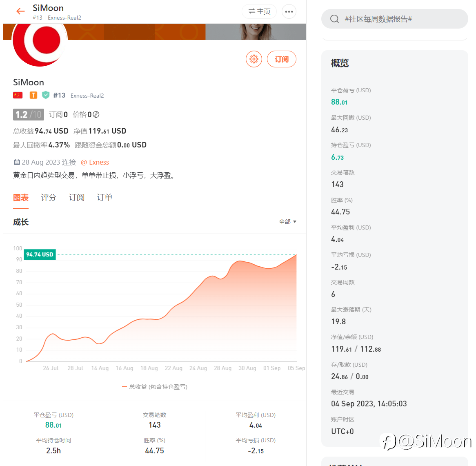The width and height of the screenshot is (476, 466).
Task: Go back with the orange arrow
Action: tap(20, 11)
